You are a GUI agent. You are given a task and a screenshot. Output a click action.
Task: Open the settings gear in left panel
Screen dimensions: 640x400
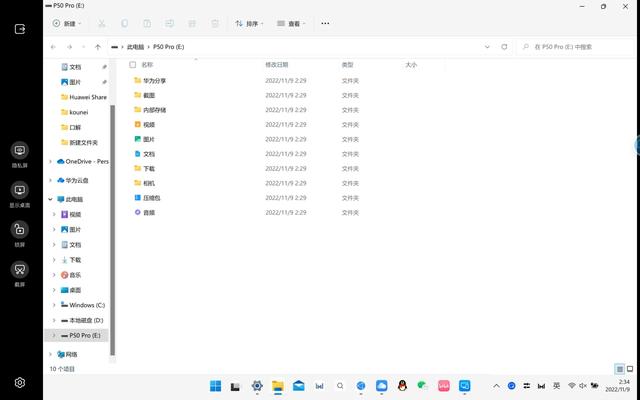tap(20, 382)
